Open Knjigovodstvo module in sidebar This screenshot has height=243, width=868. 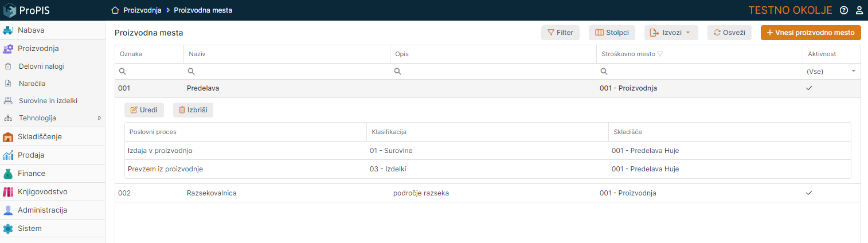coord(42,191)
